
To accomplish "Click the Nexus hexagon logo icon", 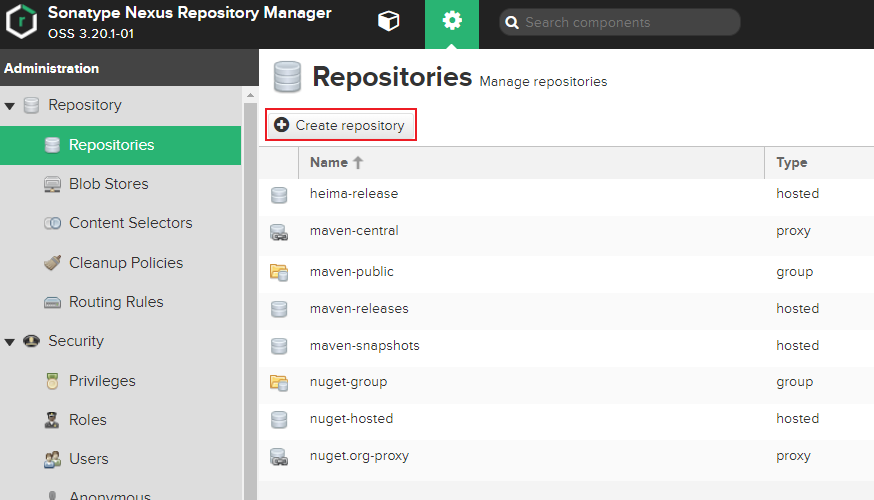I will 21,21.
